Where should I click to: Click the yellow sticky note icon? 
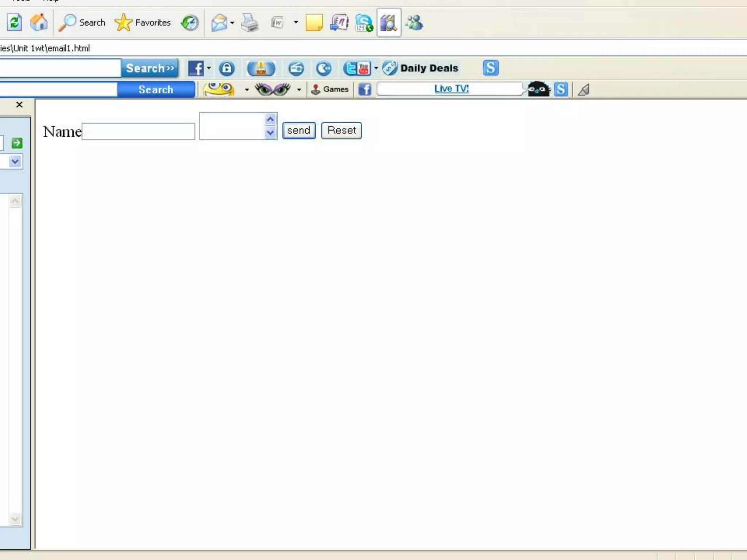[314, 23]
